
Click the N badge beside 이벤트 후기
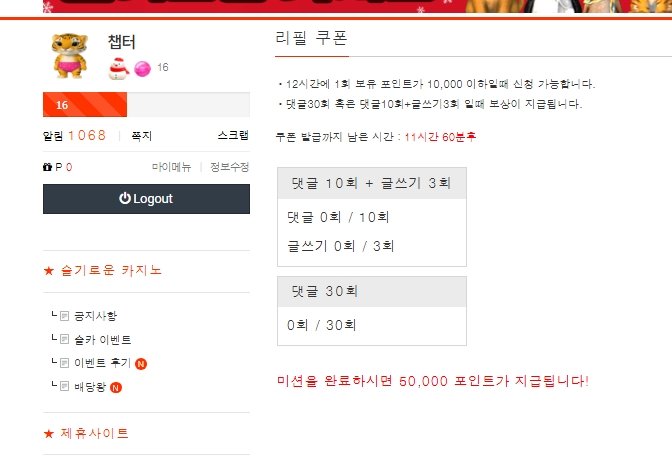(x=141, y=363)
